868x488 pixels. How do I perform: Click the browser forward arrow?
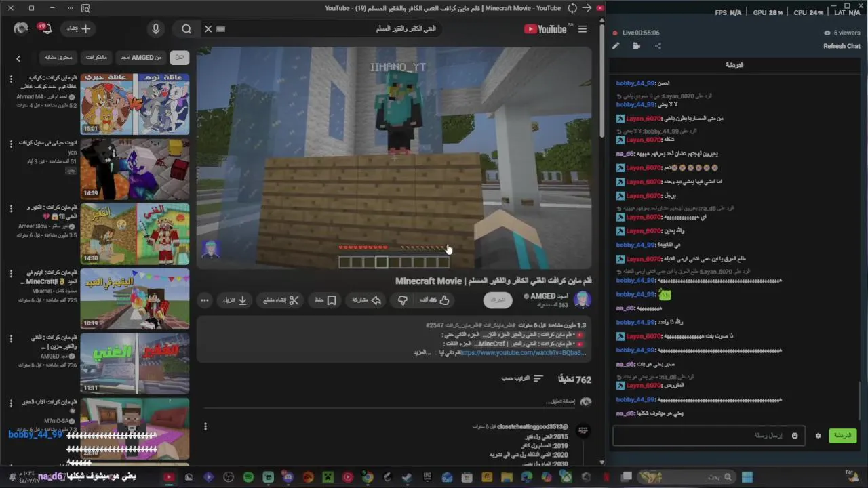tap(587, 8)
